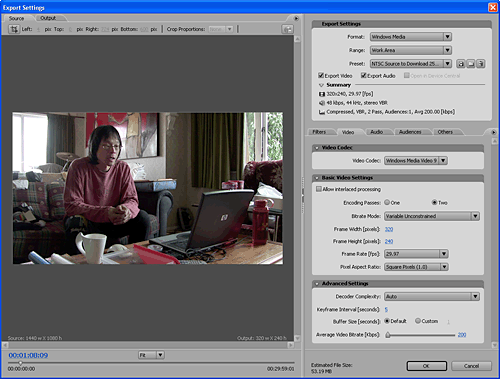Open the Crop Proportions dropdown

221,29
